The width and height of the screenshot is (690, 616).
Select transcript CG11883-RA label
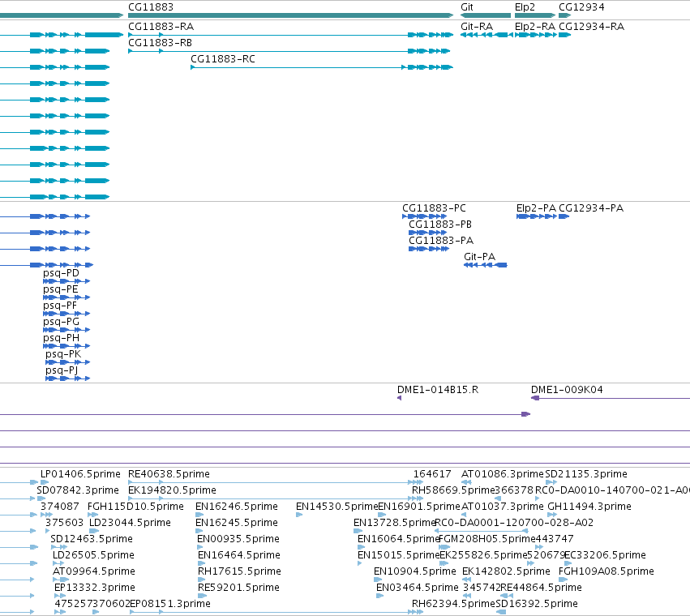[161, 27]
